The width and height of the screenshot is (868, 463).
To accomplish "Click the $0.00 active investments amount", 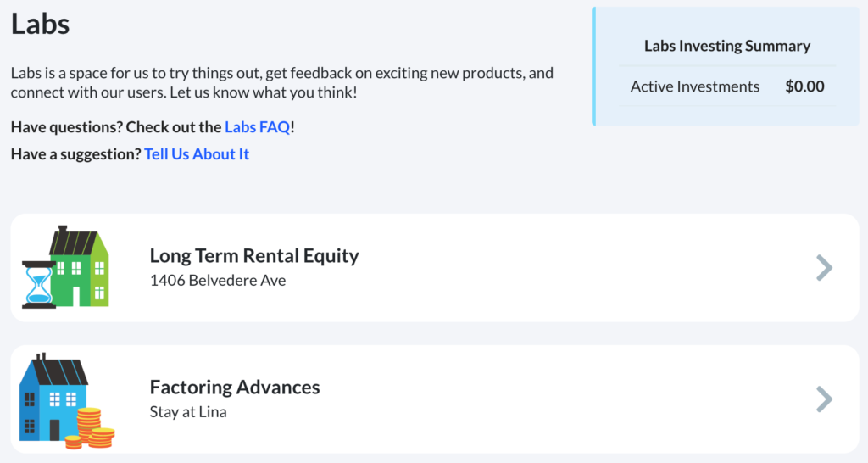I will 804,86.
